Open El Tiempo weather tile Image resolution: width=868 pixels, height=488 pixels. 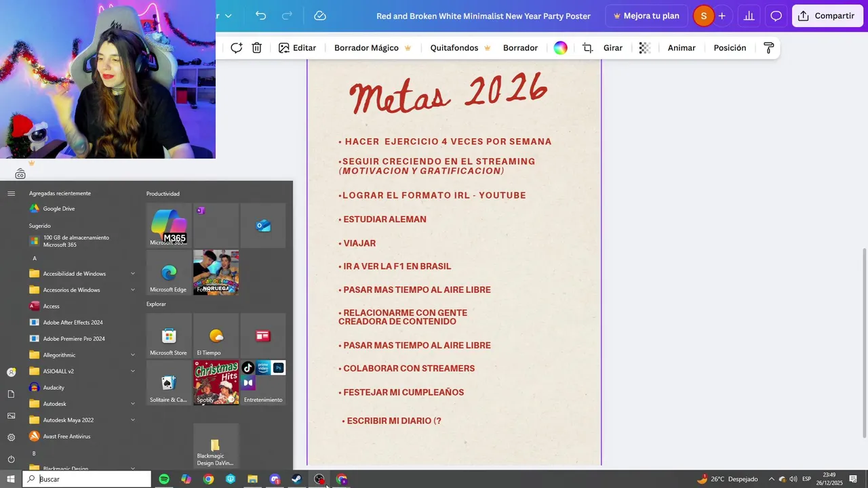point(216,335)
